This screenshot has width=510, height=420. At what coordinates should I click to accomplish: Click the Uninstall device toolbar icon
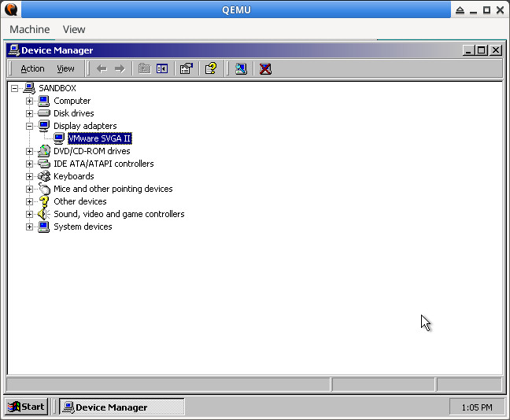point(265,68)
